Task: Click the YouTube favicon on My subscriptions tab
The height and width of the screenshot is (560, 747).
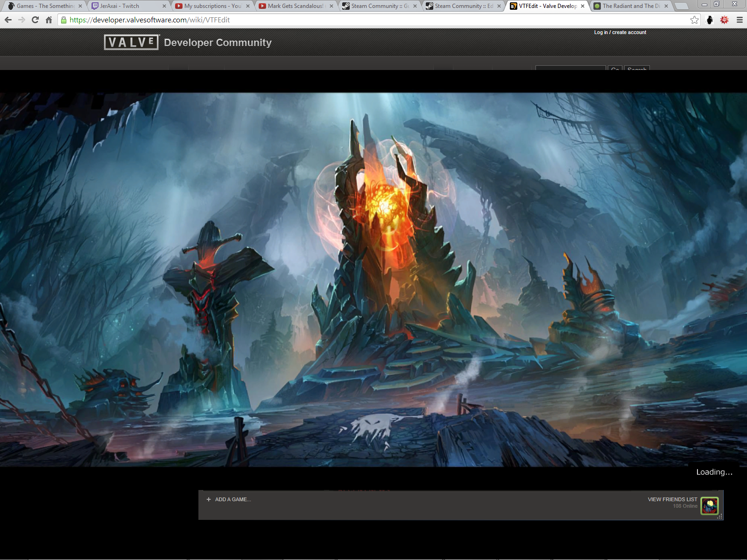Action: point(179,6)
